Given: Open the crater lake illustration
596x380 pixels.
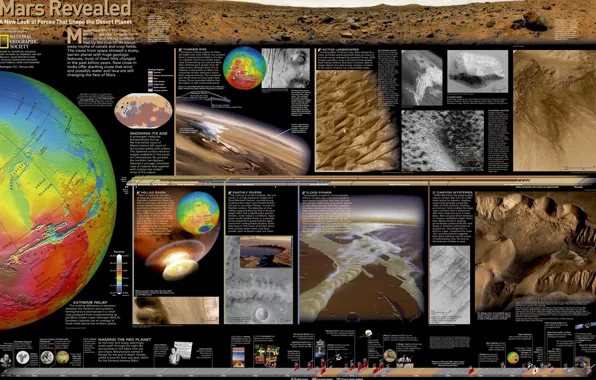Looking at the screenshot, I should 266,252.
